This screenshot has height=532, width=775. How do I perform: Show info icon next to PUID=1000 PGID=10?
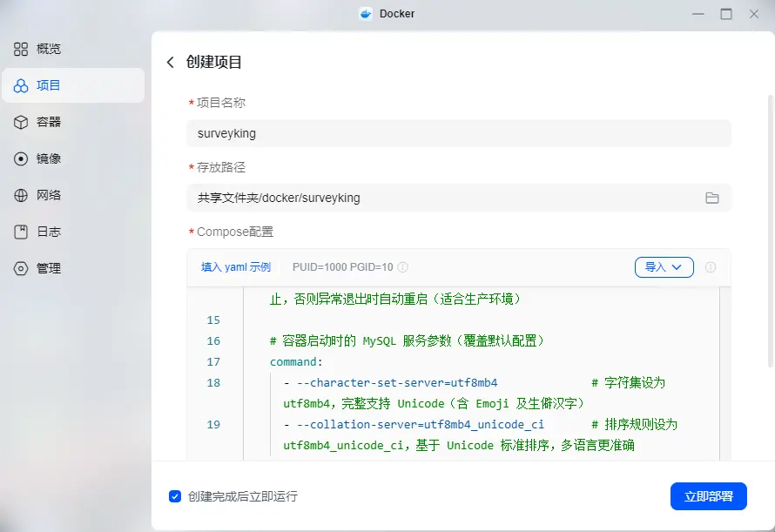[x=403, y=267]
